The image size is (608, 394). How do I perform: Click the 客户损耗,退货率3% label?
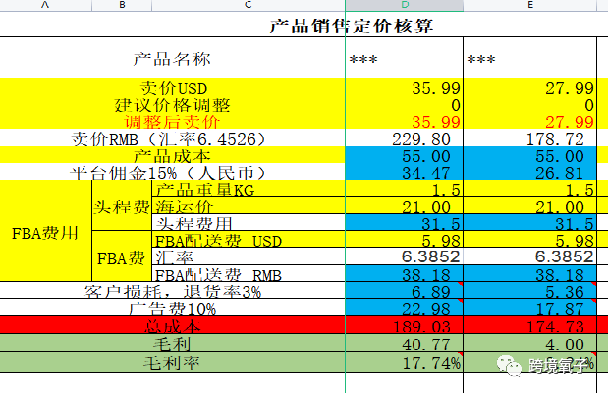[172, 291]
